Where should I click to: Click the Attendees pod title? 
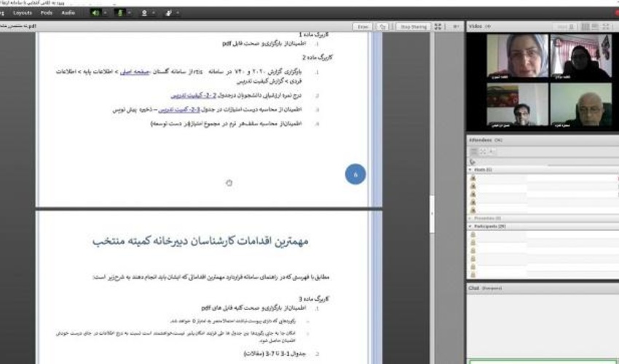click(480, 141)
